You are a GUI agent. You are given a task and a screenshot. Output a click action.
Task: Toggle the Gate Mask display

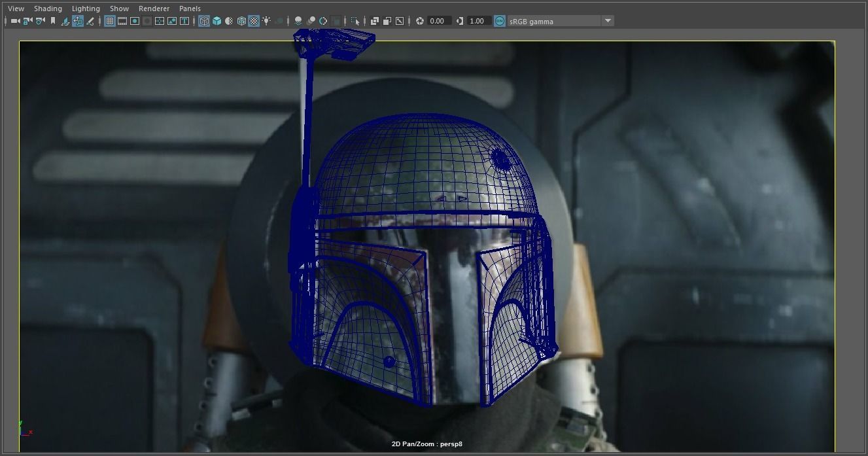(147, 21)
